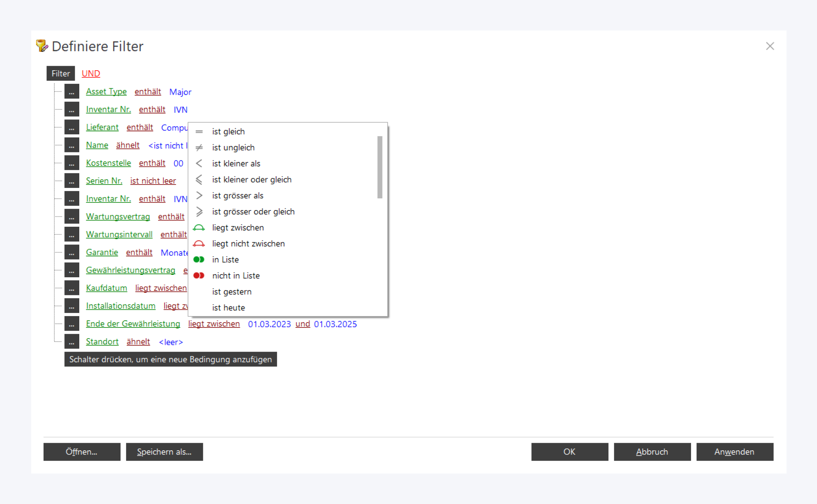Click green arc icon for 'liegt zwischen'
The image size is (817, 504).
199,228
